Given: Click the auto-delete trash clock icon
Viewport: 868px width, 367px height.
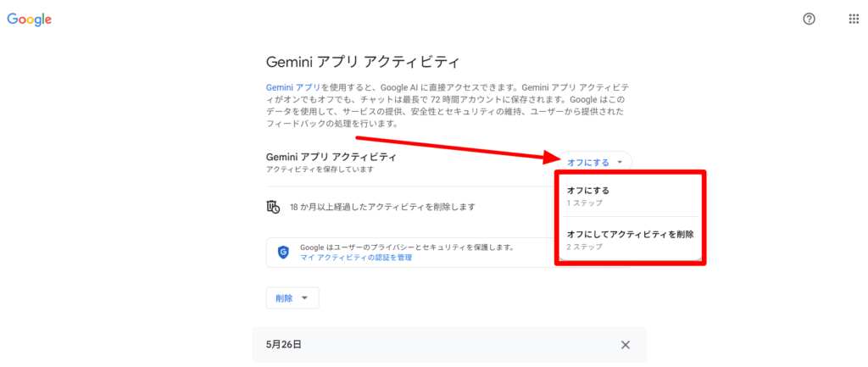Looking at the screenshot, I should 273,207.
